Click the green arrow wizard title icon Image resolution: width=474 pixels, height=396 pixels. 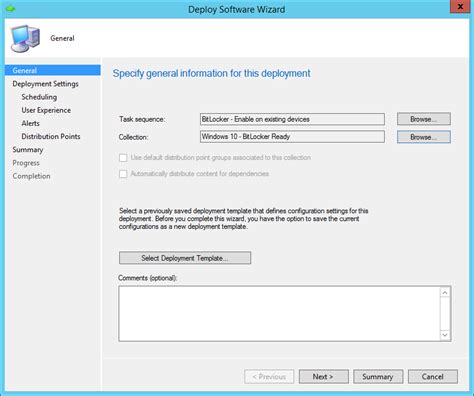[10, 8]
